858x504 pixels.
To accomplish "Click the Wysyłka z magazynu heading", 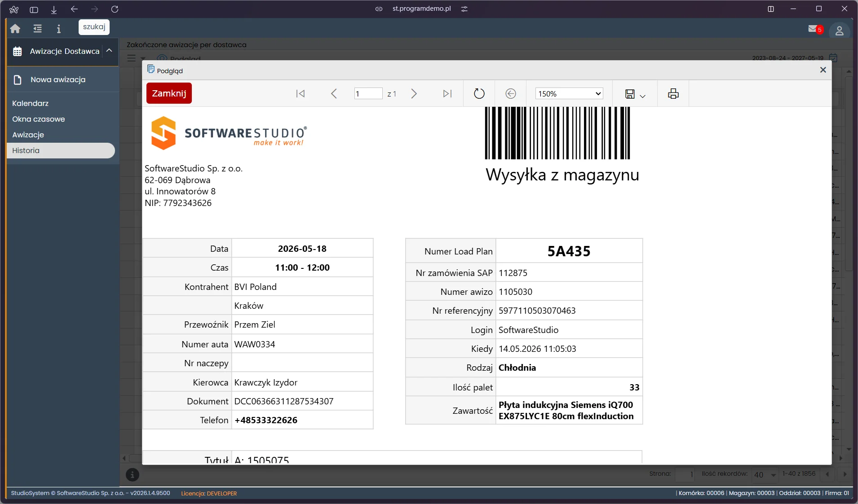I will click(562, 175).
